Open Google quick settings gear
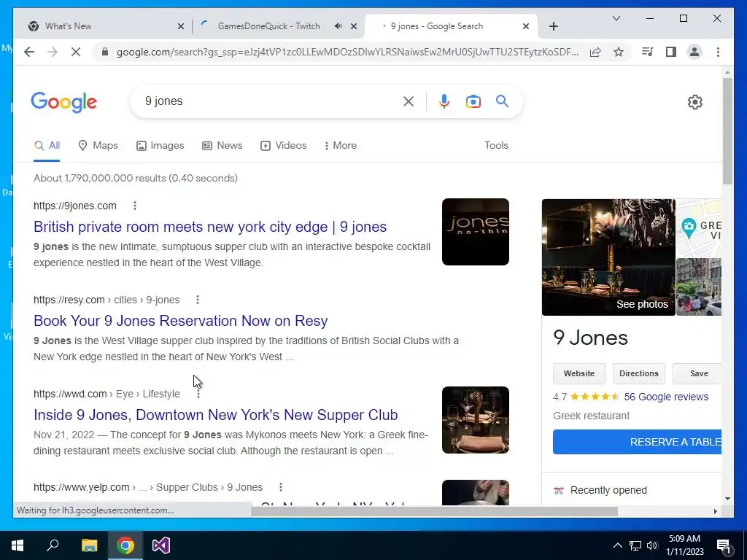The height and width of the screenshot is (560, 747). coord(695,102)
